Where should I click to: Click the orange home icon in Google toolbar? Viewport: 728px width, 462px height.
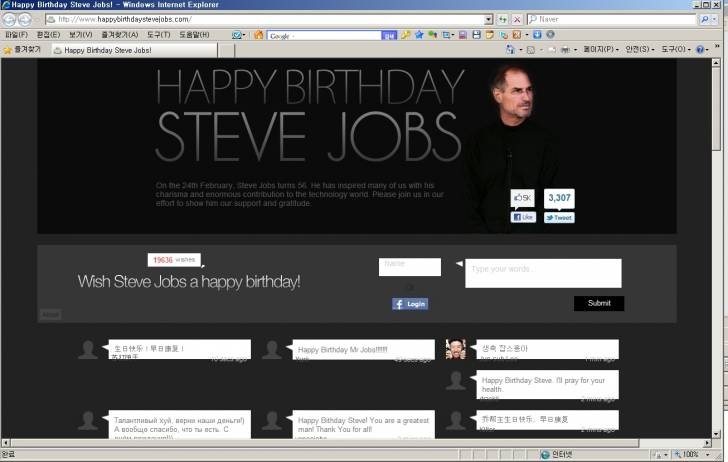[x=259, y=35]
